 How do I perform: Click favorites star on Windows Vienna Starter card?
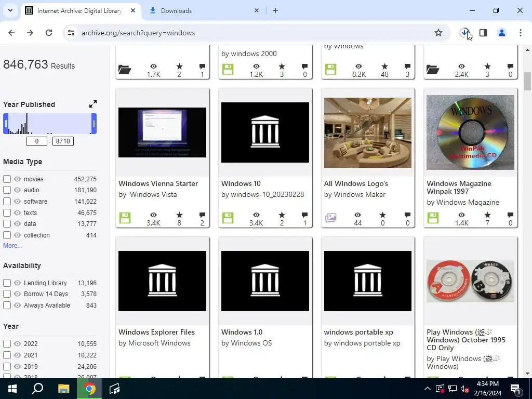tap(179, 215)
